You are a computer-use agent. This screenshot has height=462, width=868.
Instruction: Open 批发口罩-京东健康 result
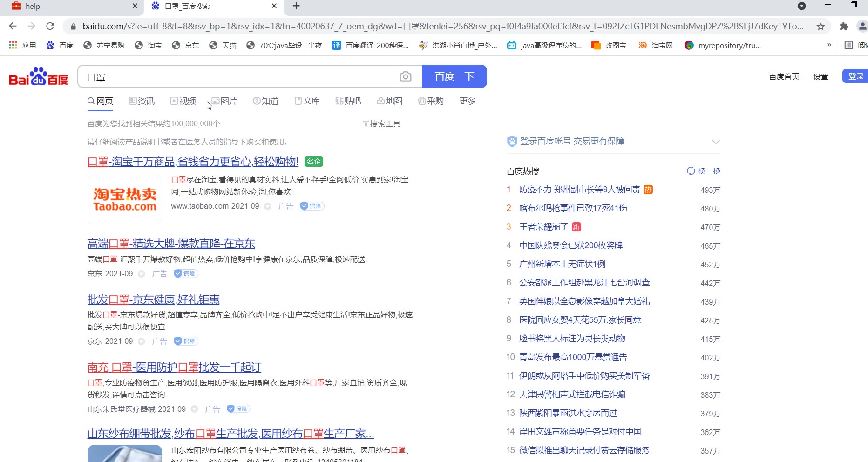point(154,299)
